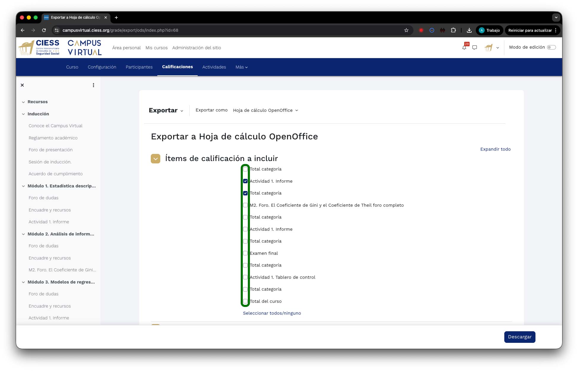This screenshot has height=371, width=588.
Task: Open the Hoja de cálculo OpenOffice dropdown
Action: (265, 110)
